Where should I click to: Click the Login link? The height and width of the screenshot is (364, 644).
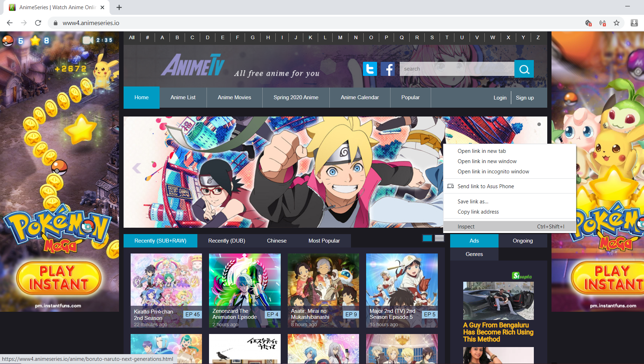click(500, 98)
